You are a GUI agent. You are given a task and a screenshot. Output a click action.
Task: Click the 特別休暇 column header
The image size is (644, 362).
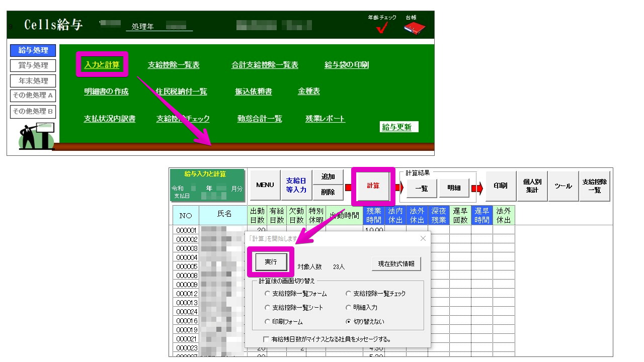315,215
